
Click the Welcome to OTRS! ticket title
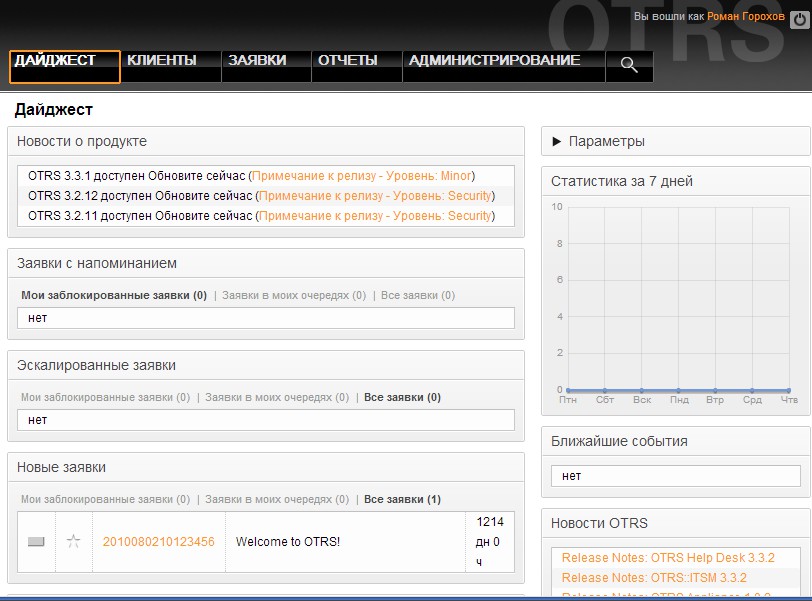coord(288,541)
